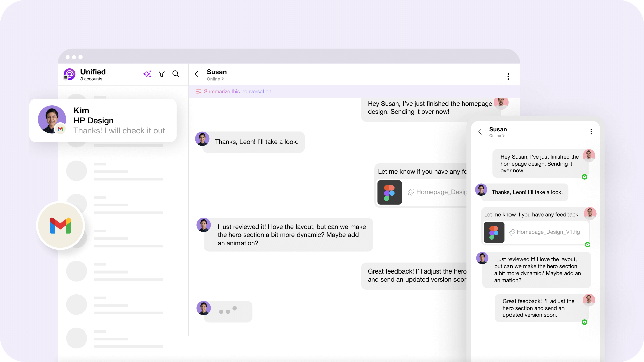Click green seen indicator under last mobile message
This screenshot has width=644, height=362.
click(x=585, y=322)
